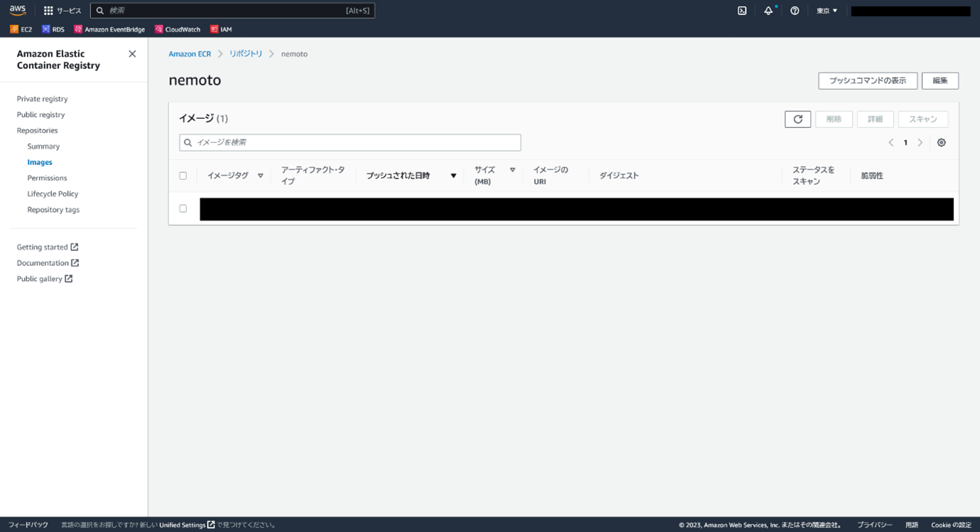Open the 東京 region dropdown
Screen dimensions: 980x532
point(826,11)
